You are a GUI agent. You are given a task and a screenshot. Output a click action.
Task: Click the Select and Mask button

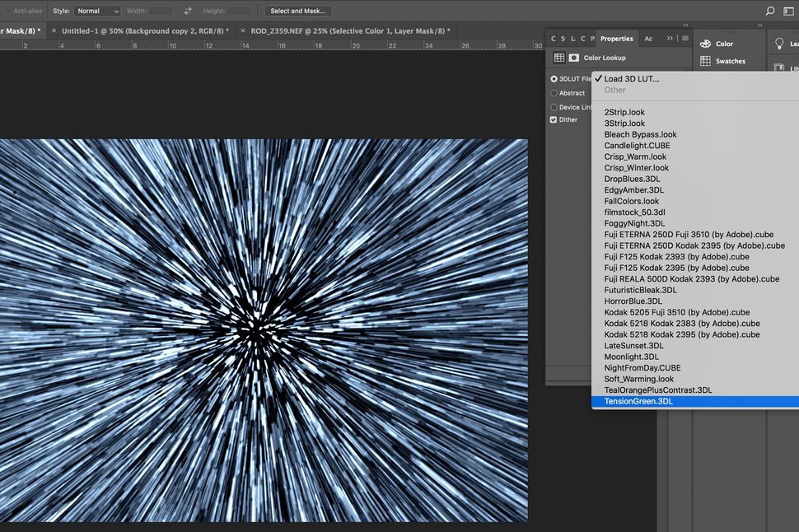297,11
